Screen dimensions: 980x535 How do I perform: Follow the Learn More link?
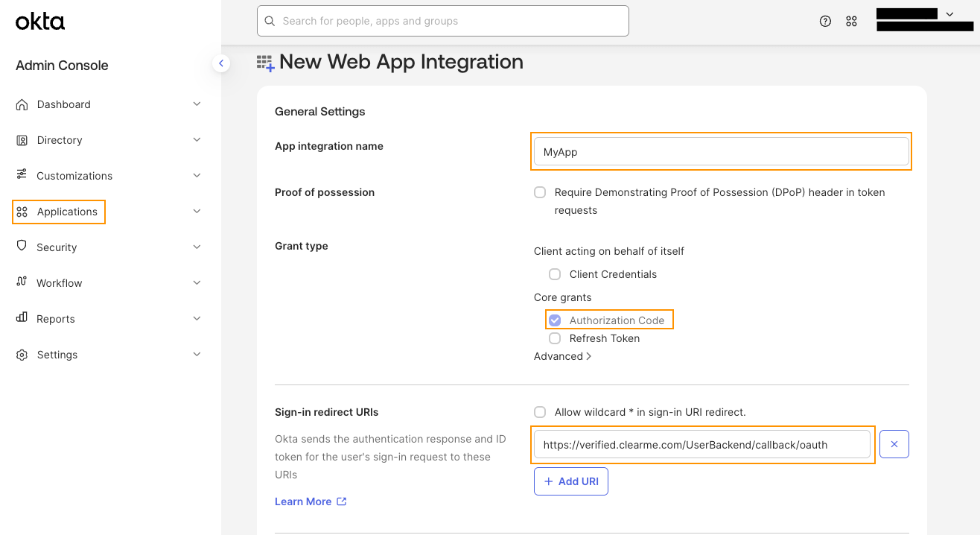tap(303, 501)
